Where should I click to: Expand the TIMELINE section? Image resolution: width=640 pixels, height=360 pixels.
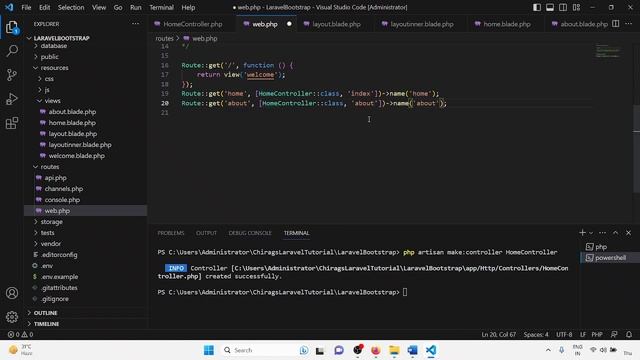point(46,324)
